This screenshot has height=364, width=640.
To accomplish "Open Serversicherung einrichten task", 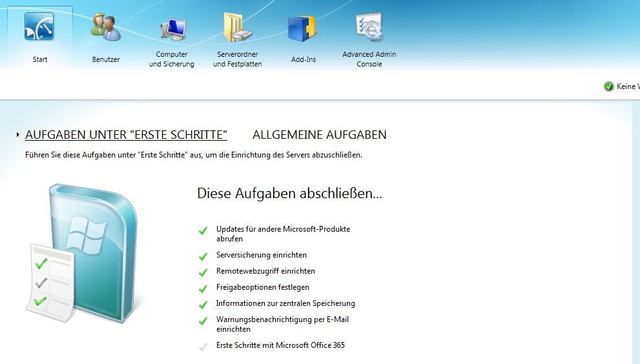I will click(x=261, y=255).
